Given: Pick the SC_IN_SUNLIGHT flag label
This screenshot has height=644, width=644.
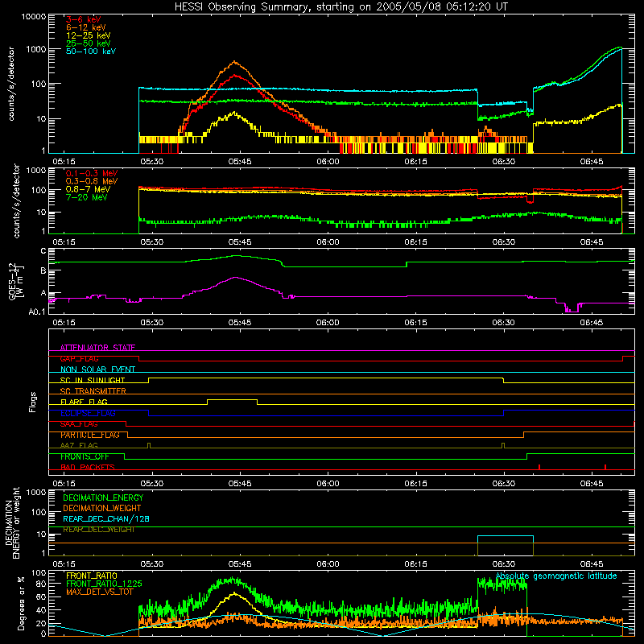Looking at the screenshot, I should pyautogui.click(x=93, y=380).
